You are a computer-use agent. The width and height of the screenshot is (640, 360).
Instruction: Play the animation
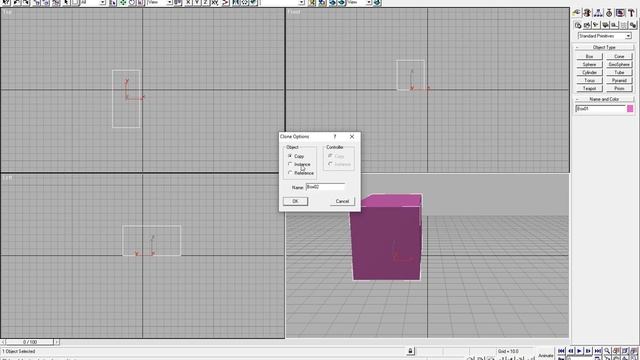pos(579,351)
